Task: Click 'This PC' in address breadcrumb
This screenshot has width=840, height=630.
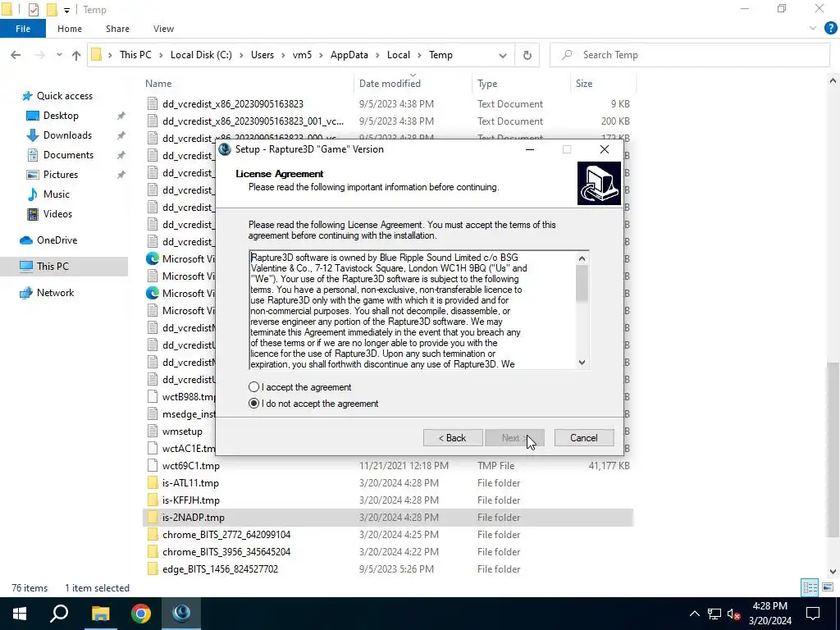Action: click(x=135, y=55)
